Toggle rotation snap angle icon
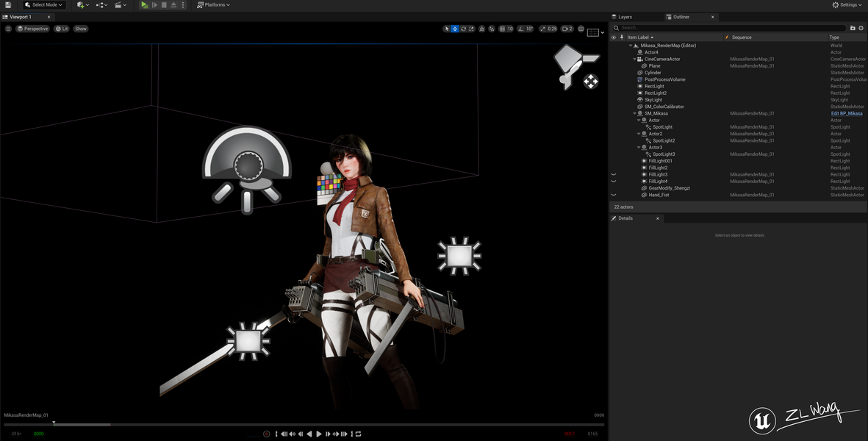The image size is (868, 441). 521,29
